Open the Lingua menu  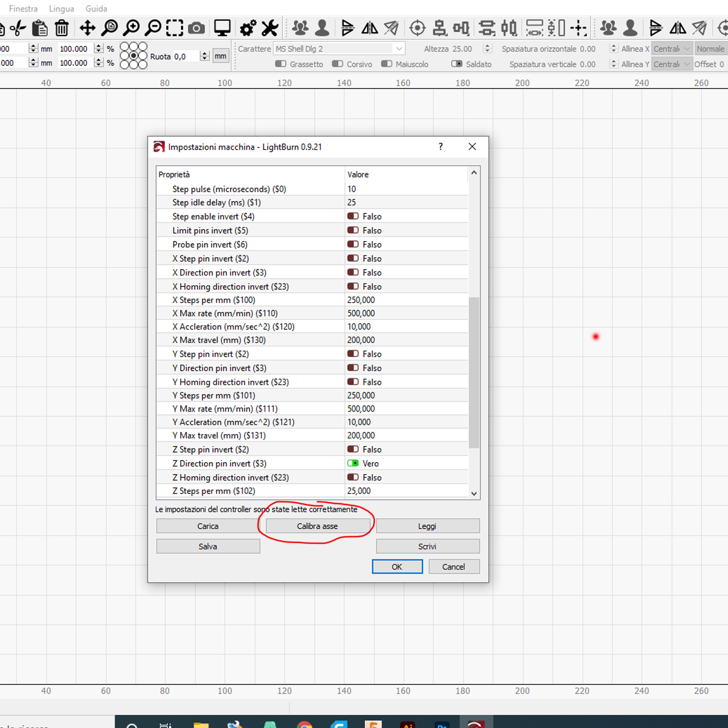pyautogui.click(x=61, y=9)
